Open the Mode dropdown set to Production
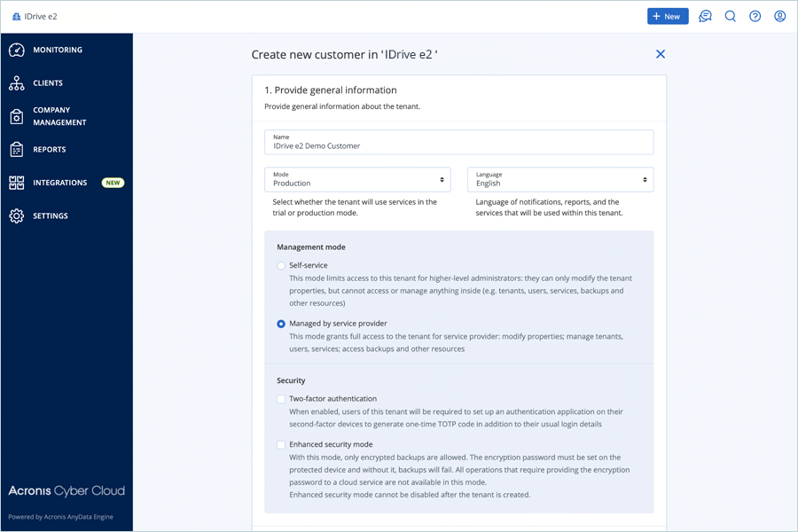Image resolution: width=798 pixels, height=532 pixels. coord(357,180)
